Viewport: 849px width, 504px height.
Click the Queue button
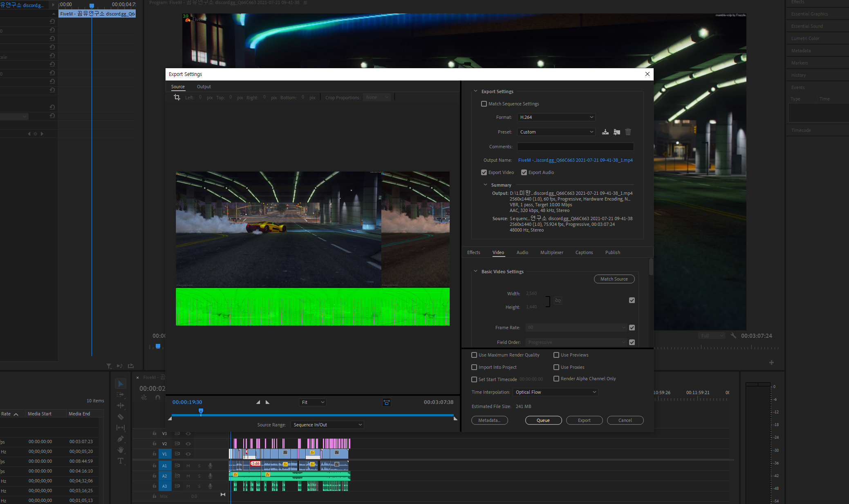544,420
